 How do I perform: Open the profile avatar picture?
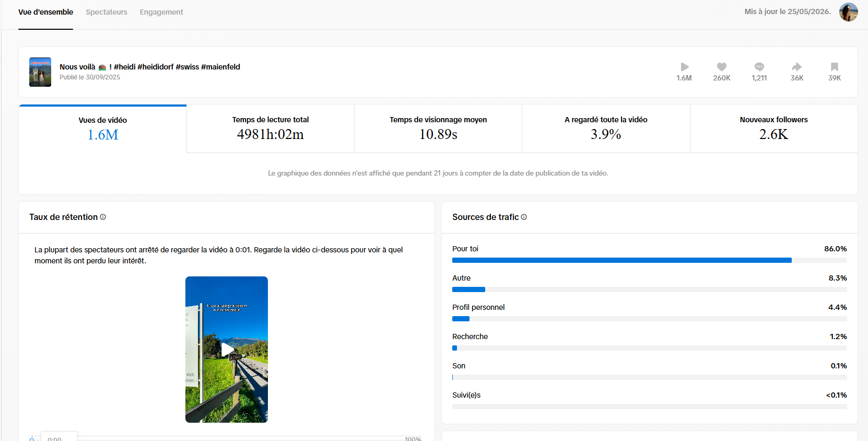tap(848, 12)
